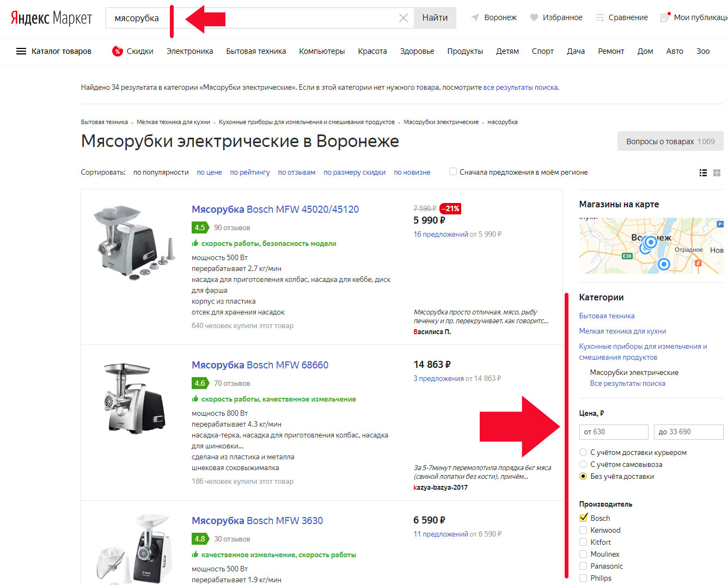Viewport: 728px width, 585px height.
Task: Click the все результаты поиска link in notice
Action: (x=521, y=87)
